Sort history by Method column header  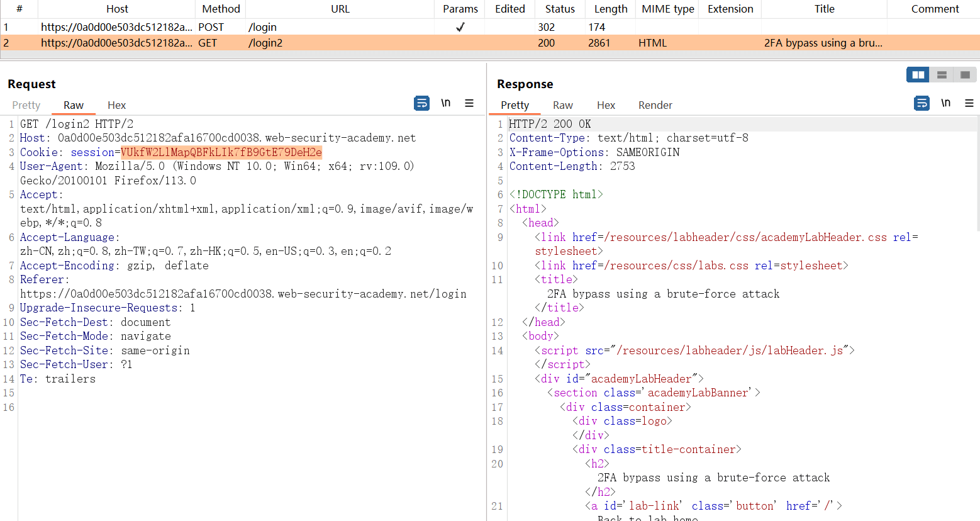click(x=221, y=9)
